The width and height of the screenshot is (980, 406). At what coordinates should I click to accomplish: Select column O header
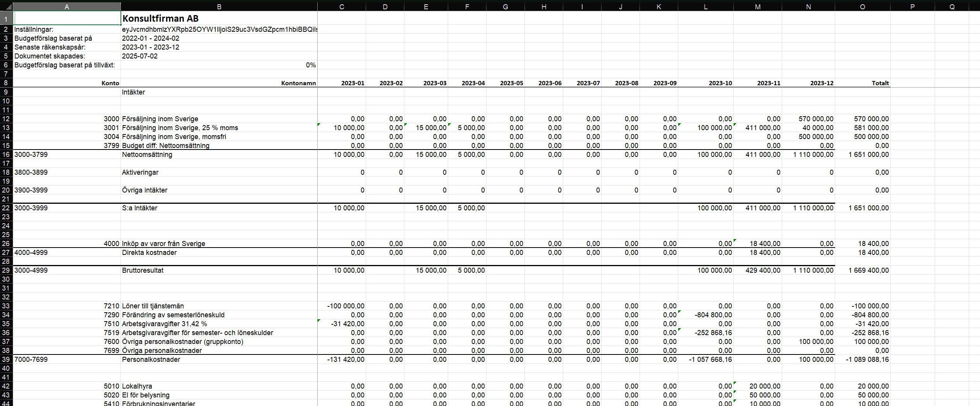[x=862, y=7]
